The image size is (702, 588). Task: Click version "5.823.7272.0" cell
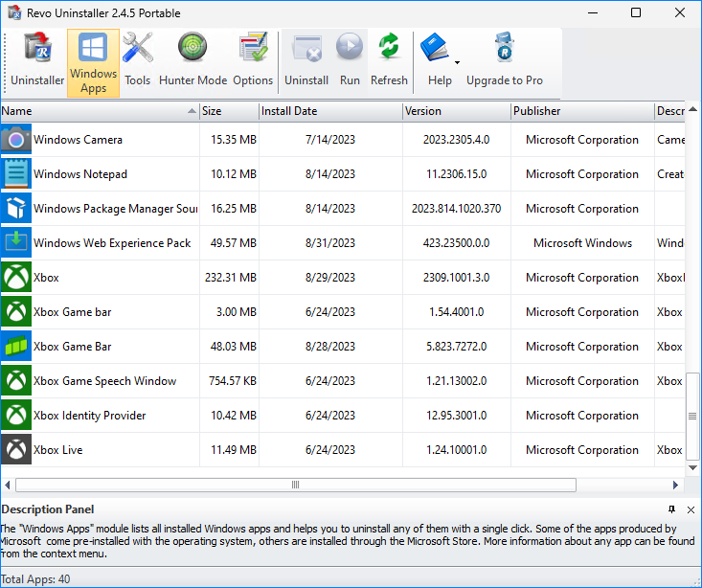pyautogui.click(x=456, y=347)
